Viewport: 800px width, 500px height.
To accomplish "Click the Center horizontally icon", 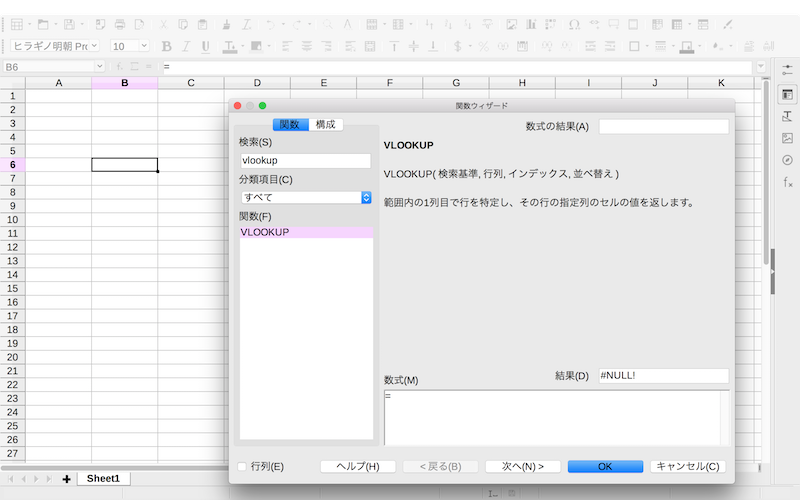I will click(306, 46).
